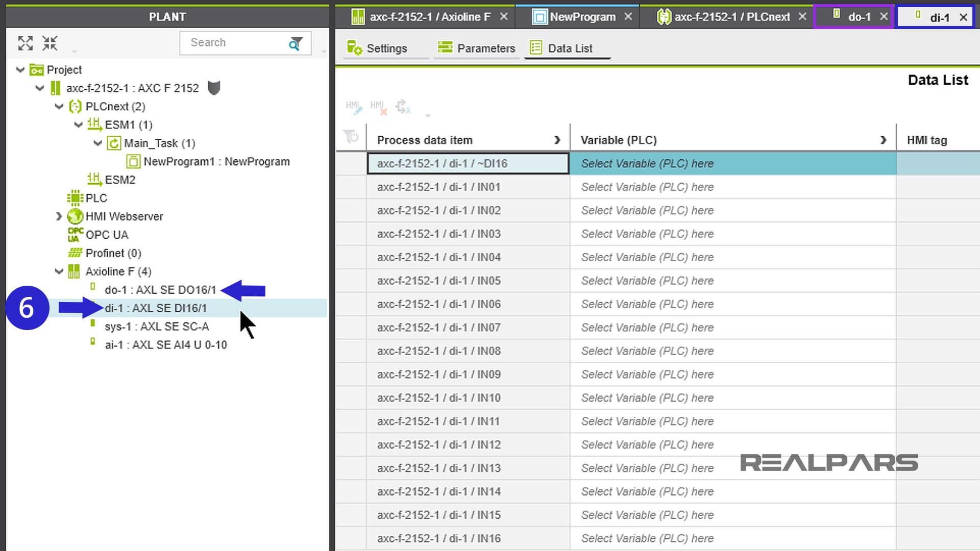Open the Parameters section
Image resolution: width=980 pixels, height=551 pixels.
pyautogui.click(x=477, y=48)
